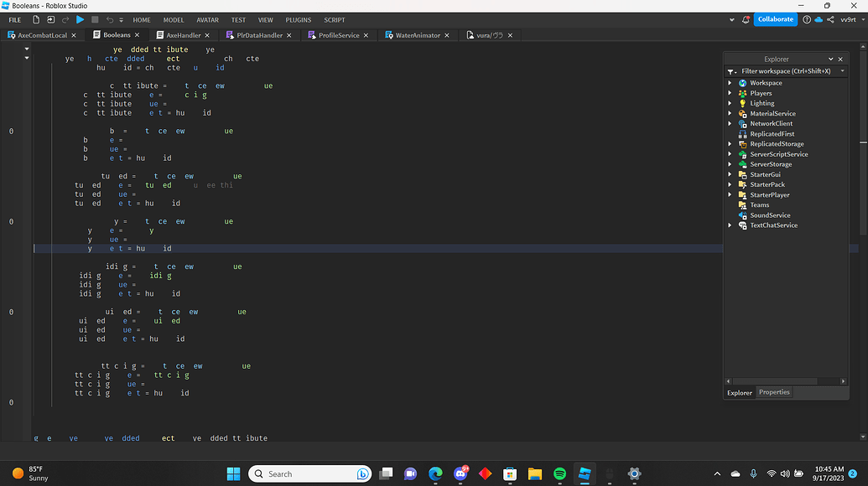
Task: Open the SoundService icon in Explorer
Action: [741, 215]
